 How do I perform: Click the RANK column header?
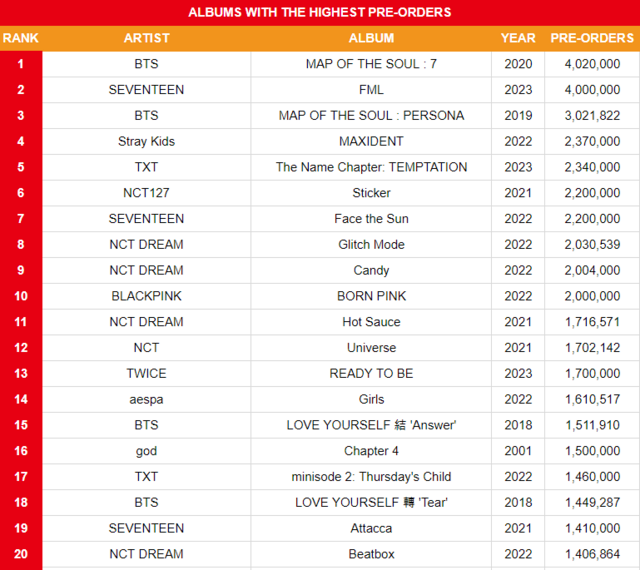[20, 38]
